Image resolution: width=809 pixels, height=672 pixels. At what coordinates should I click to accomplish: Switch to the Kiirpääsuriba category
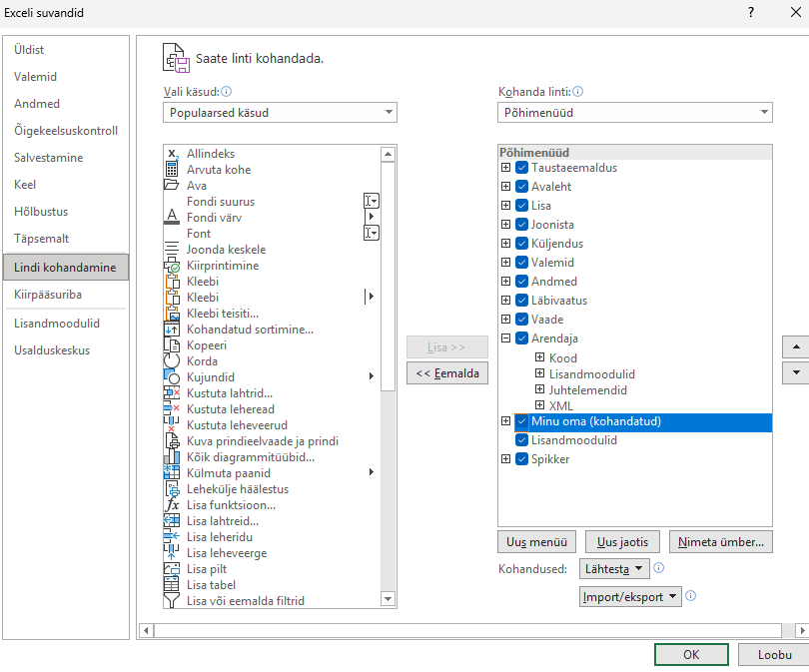click(48, 296)
